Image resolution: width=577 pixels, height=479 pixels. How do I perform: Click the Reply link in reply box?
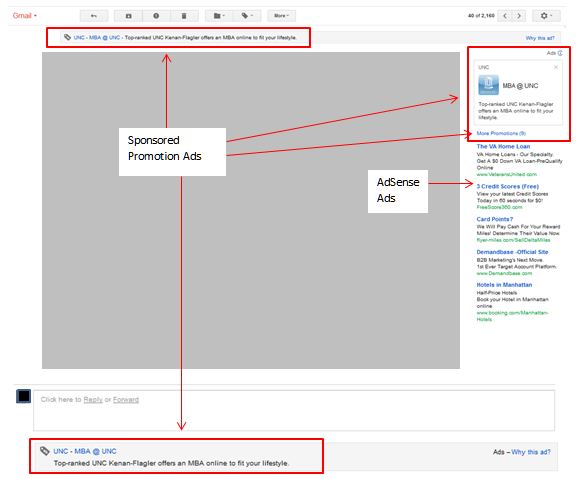[93, 400]
